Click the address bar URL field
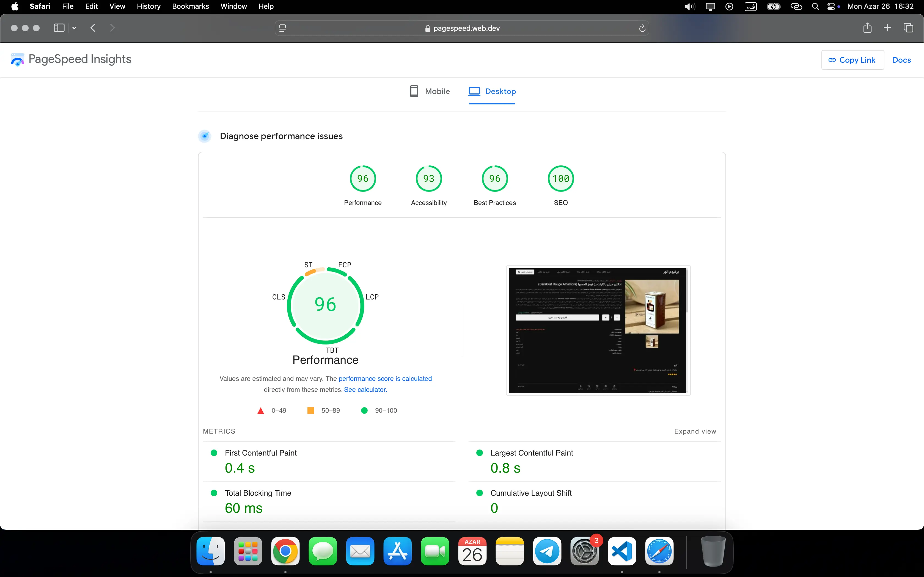 (462, 28)
